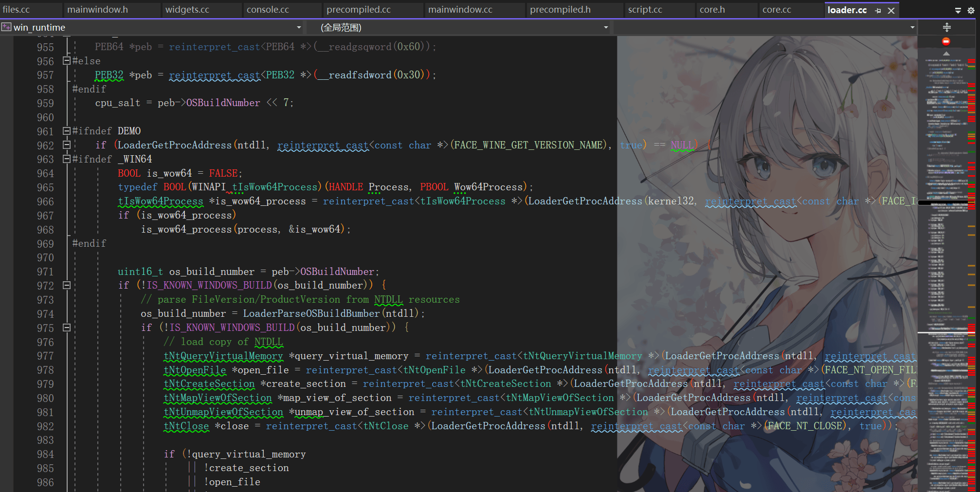Screen dimensions: 980x492
Task: Collapse the #ifndef DEMO region at line 961
Action: tap(67, 130)
